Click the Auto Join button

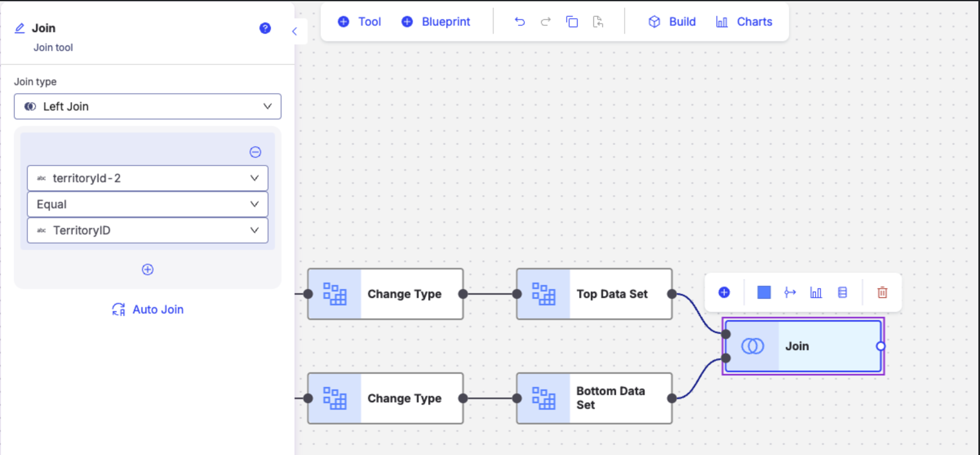tap(147, 309)
